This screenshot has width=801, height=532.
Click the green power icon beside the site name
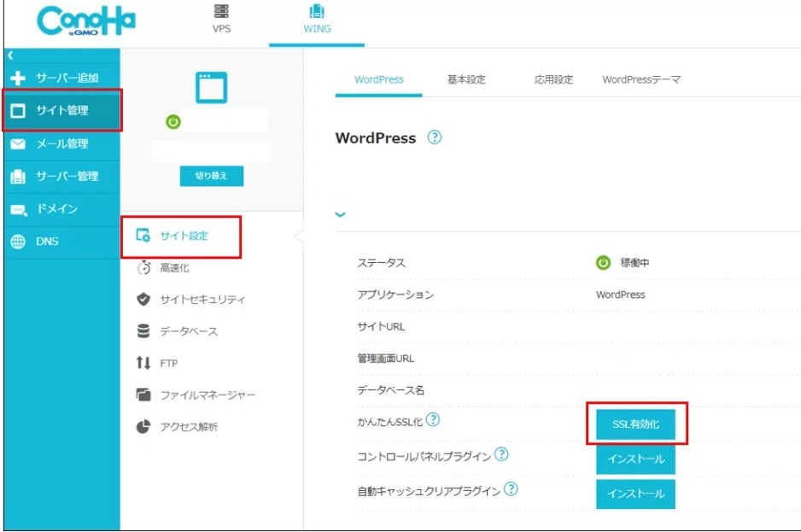click(173, 122)
